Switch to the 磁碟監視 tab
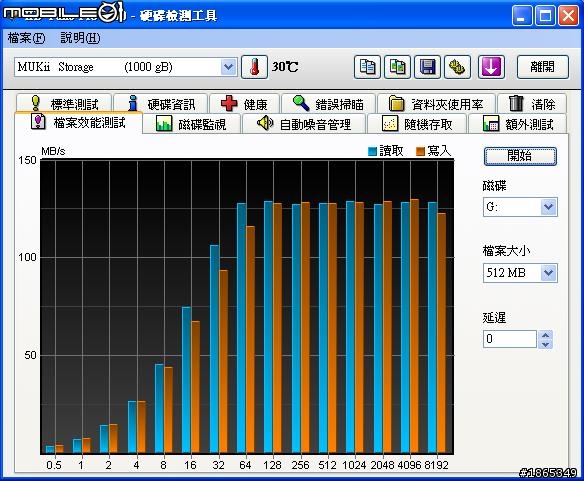 point(192,124)
